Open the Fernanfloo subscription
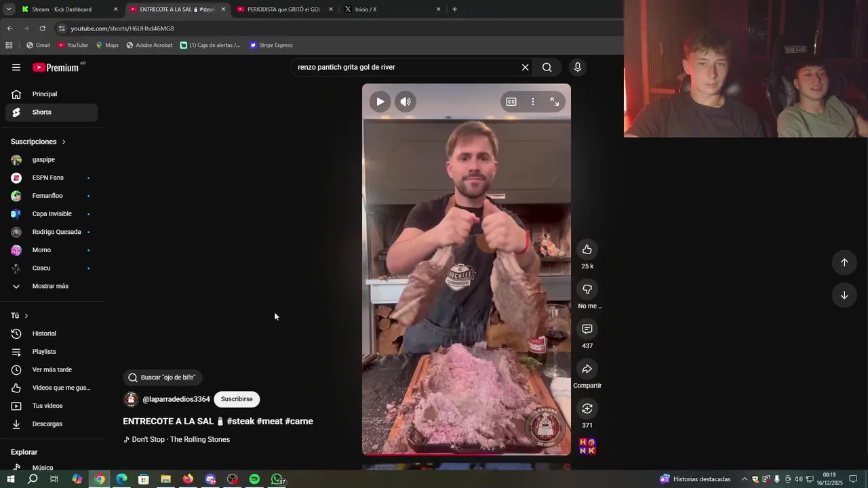Image resolution: width=868 pixels, height=488 pixels. 52,196
